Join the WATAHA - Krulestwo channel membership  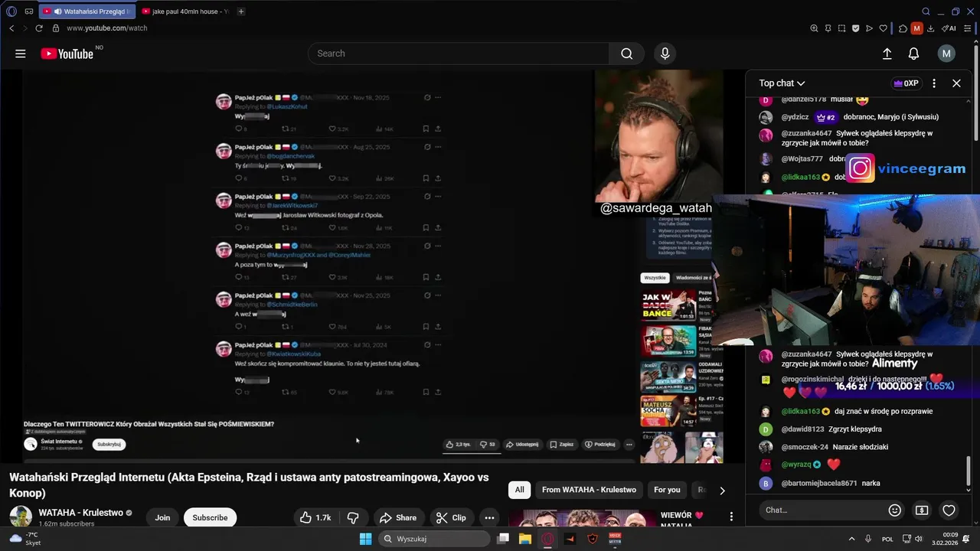pyautogui.click(x=162, y=517)
